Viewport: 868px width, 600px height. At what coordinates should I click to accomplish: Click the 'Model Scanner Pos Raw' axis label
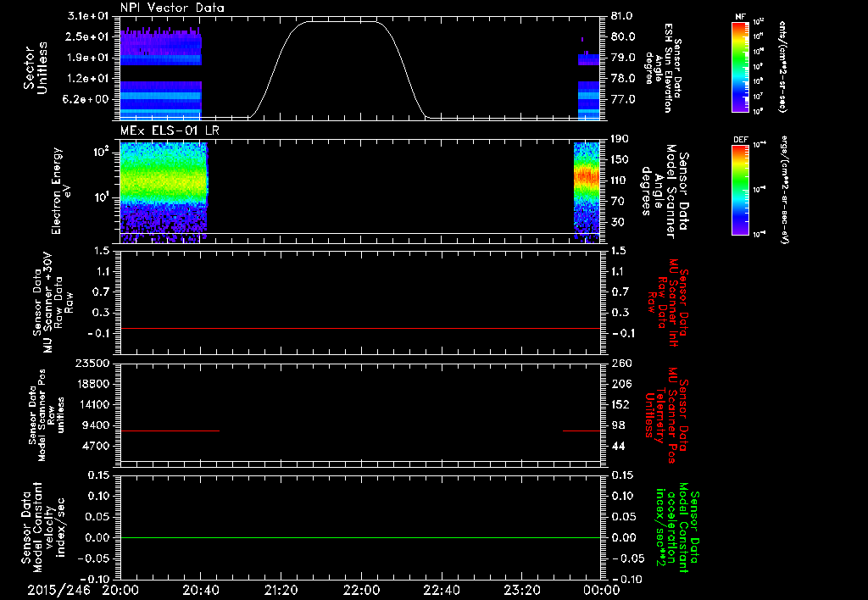47,415
